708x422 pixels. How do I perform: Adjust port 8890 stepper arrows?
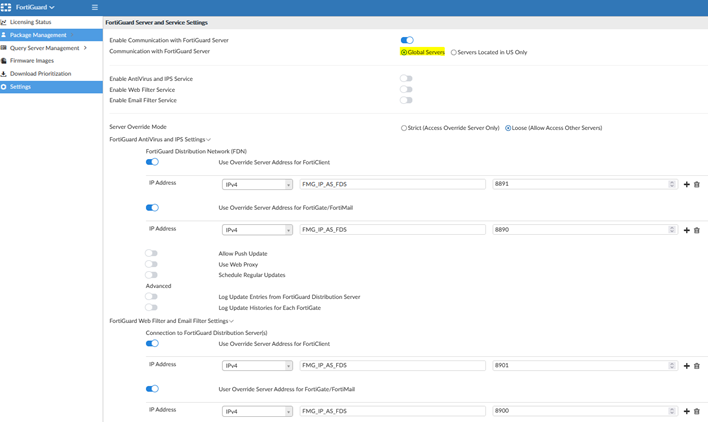(x=672, y=230)
